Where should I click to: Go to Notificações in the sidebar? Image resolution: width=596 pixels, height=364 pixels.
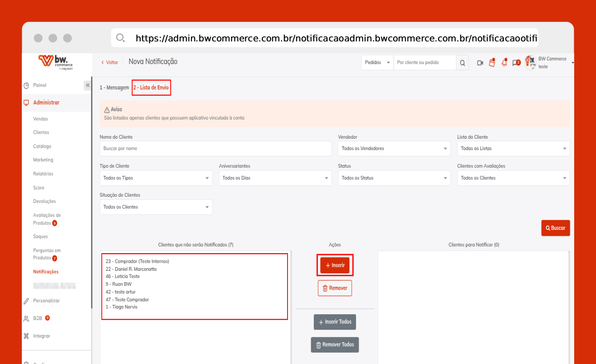pyautogui.click(x=46, y=272)
